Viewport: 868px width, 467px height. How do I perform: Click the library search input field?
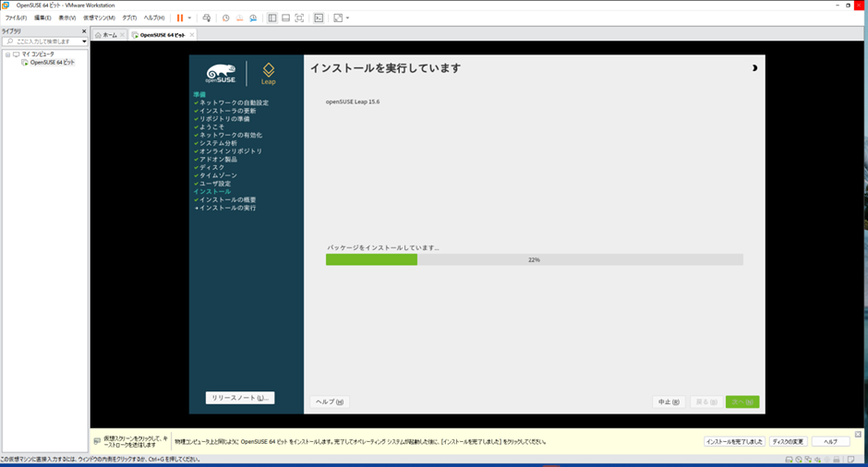tap(44, 42)
